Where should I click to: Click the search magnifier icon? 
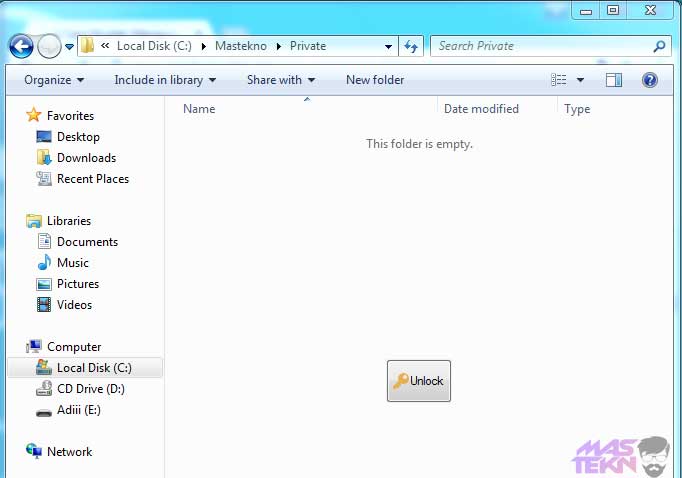pyautogui.click(x=659, y=46)
